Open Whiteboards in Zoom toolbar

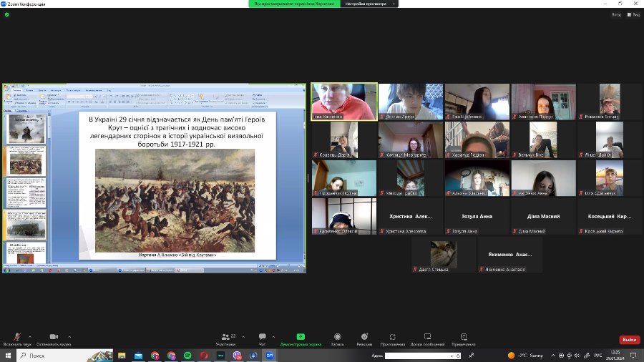tap(428, 339)
